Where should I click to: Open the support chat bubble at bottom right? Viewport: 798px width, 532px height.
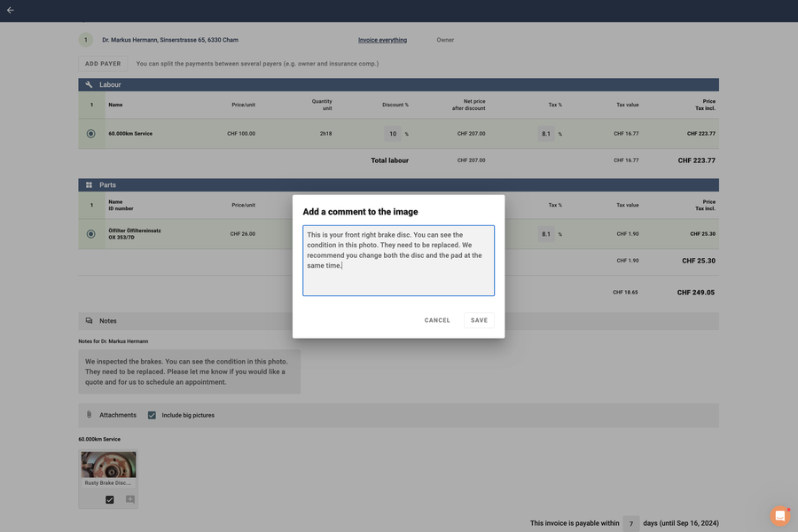click(779, 515)
